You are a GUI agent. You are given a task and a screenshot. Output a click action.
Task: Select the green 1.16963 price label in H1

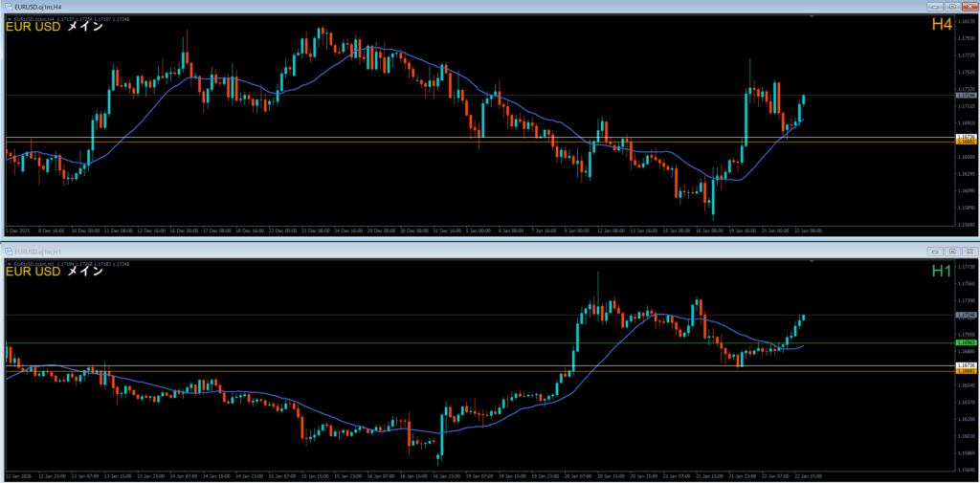966,342
